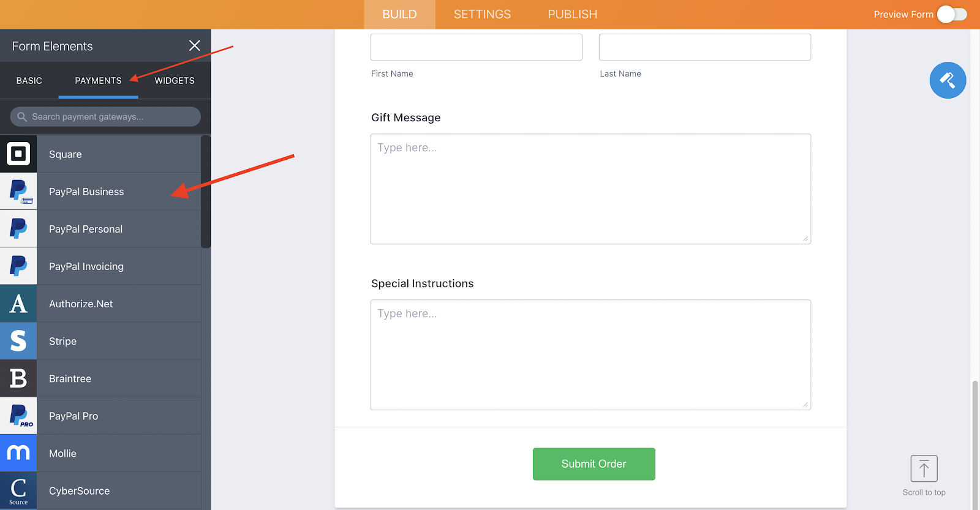Click the PayPal Personal logo icon
The image size is (980, 510).
pos(18,229)
